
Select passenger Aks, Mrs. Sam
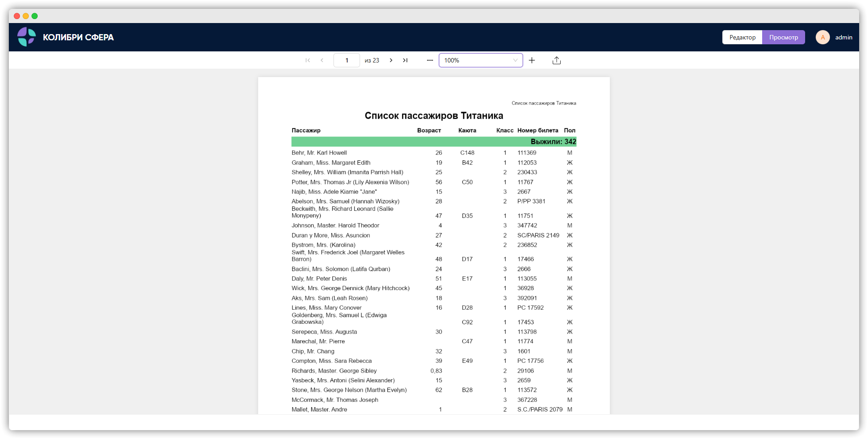point(329,298)
